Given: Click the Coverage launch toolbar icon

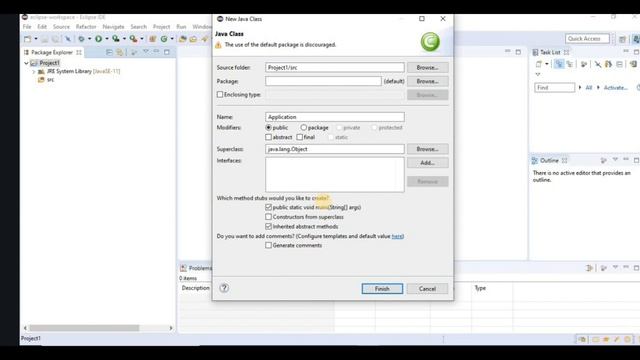Looking at the screenshot, I should [116, 39].
